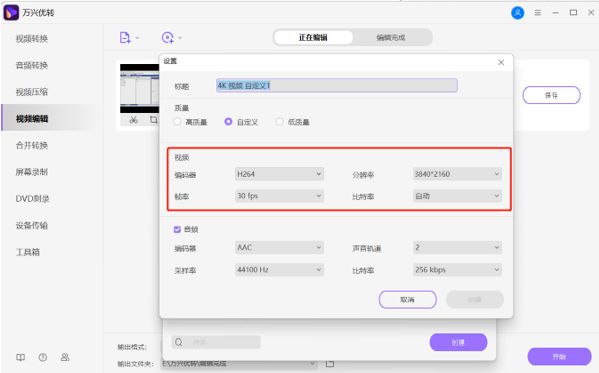Open the audio bitrate 256 kbps dropdown

tap(457, 270)
